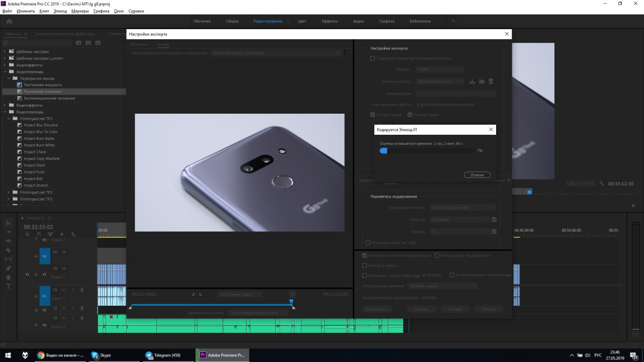Click the Home icon in the workspace bar
Viewport: 644px width, 362px height.
(9, 21)
